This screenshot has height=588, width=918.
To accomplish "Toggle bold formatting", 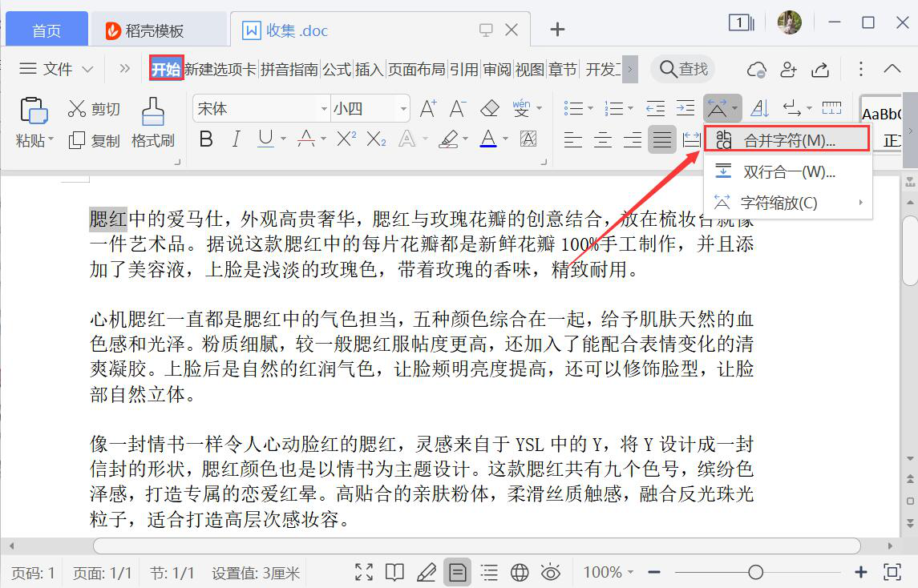I will click(x=205, y=139).
